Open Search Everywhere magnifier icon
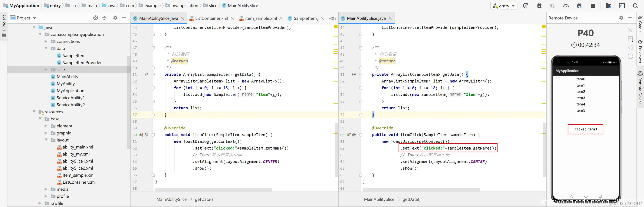The image size is (644, 207). pos(635,6)
